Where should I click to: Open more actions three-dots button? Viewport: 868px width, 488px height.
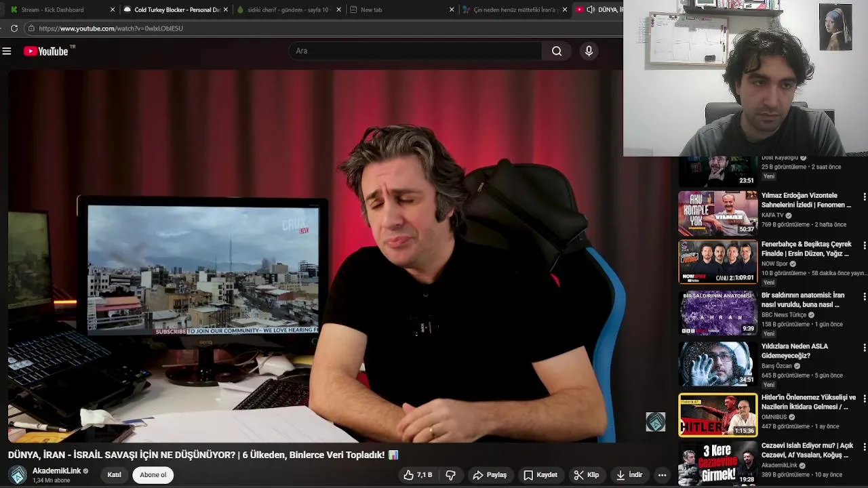click(x=662, y=475)
